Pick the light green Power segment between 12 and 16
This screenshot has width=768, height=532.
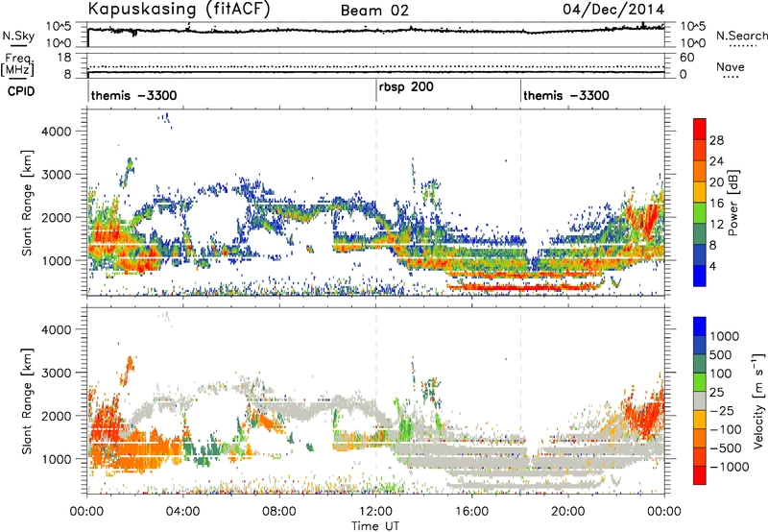(700, 213)
